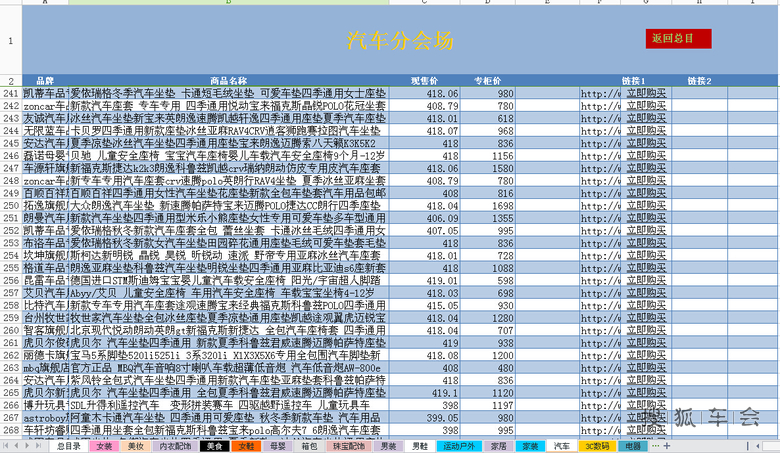The width and height of the screenshot is (780, 453).
Task: Switch to the 总目录 sheet tab
Action: [68, 446]
